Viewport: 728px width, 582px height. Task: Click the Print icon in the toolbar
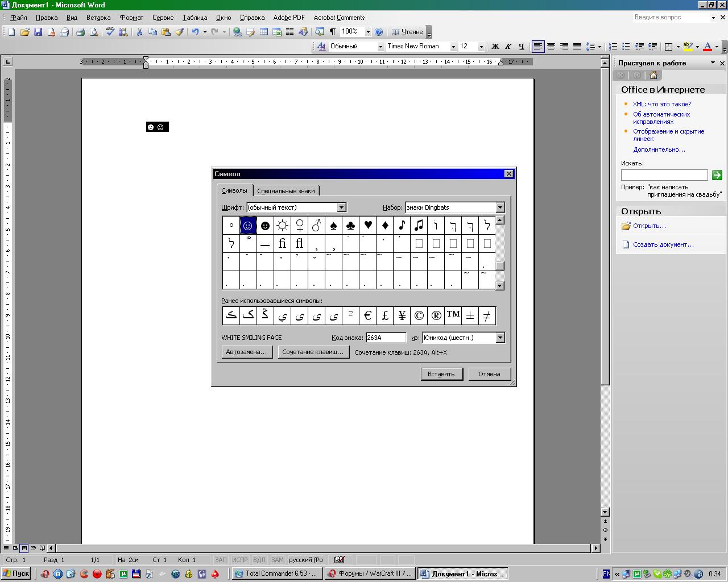pos(80,32)
